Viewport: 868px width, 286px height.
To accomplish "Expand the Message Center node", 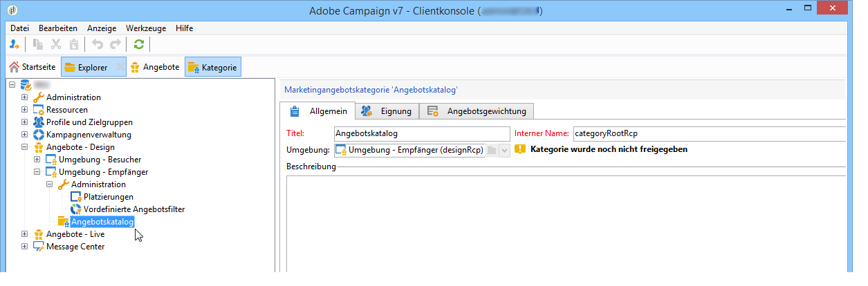I will (25, 247).
